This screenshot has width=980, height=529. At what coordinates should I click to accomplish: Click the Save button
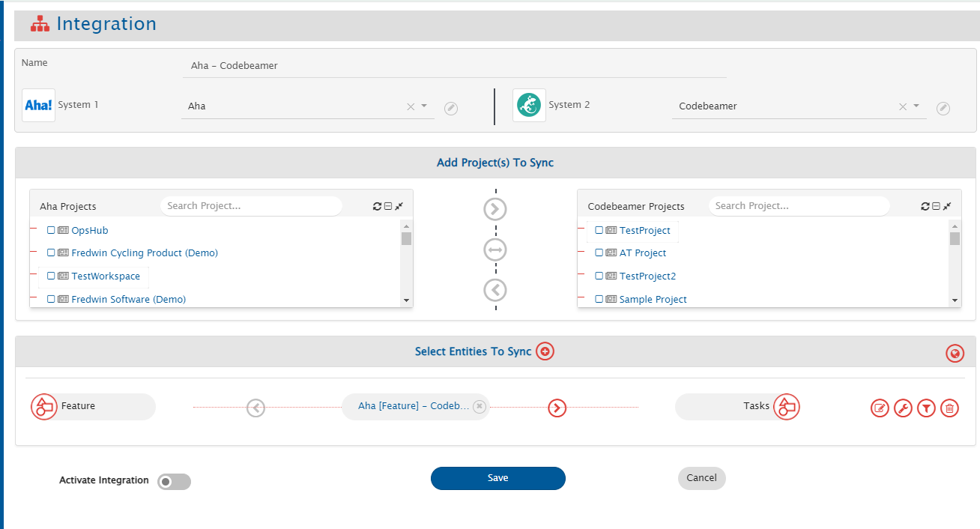click(x=497, y=478)
